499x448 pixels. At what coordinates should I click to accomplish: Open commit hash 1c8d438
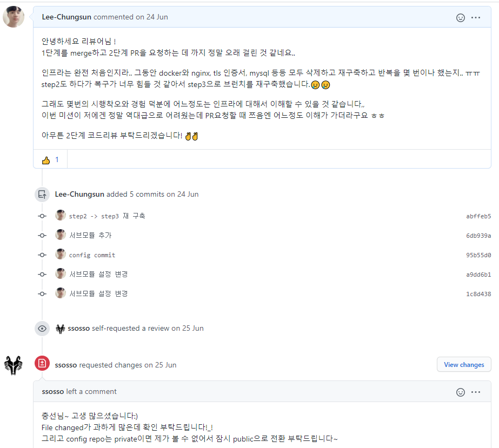pos(478,294)
